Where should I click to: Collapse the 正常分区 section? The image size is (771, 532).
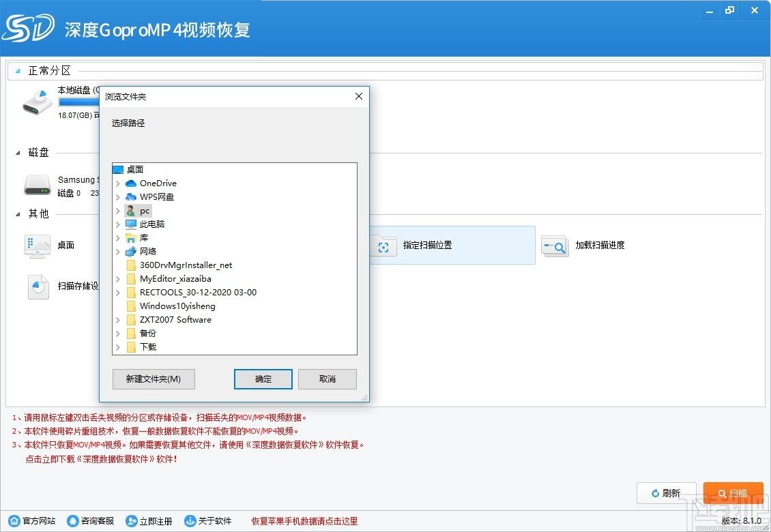tap(18, 72)
